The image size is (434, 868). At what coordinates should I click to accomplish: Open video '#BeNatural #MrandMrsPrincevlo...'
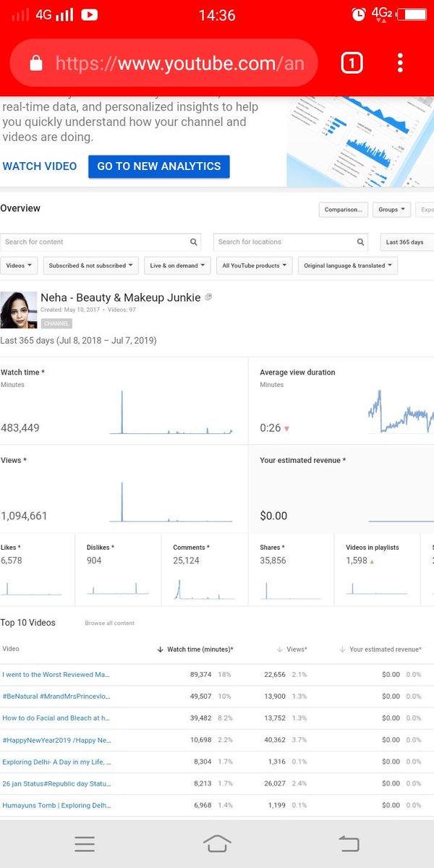tap(56, 696)
